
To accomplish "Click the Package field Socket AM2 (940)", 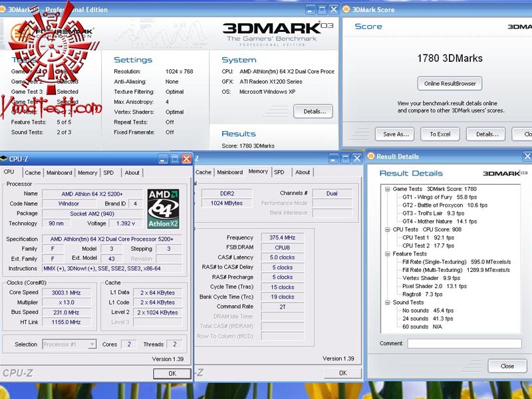I will [x=92, y=213].
